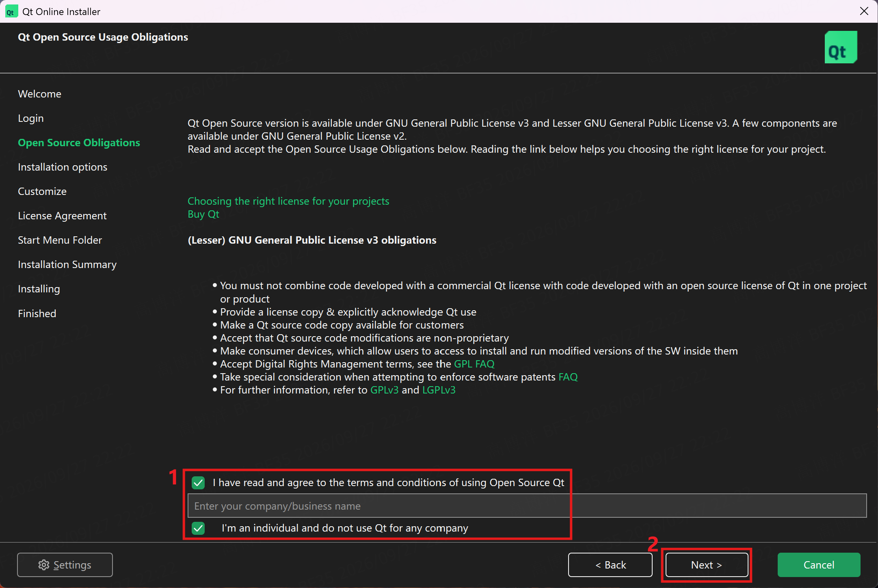This screenshot has height=588, width=878.
Task: Click the 'I'm an individual' label text
Action: pyautogui.click(x=345, y=528)
